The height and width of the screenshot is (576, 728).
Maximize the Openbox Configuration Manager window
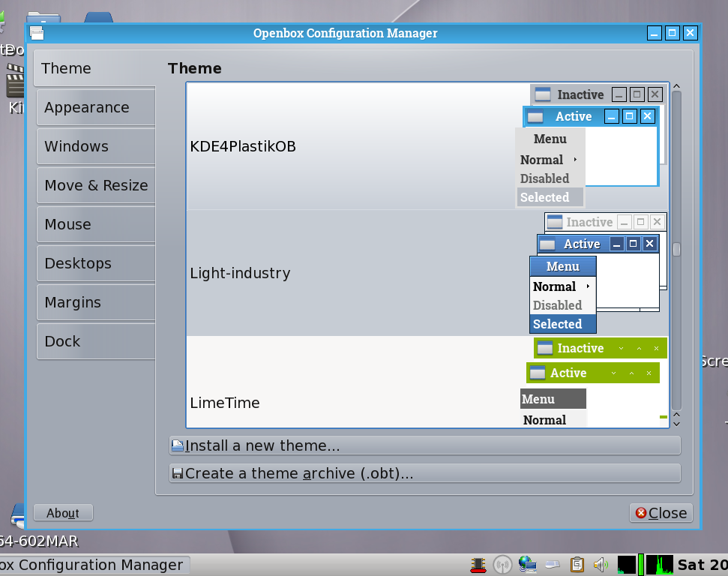tap(672, 33)
